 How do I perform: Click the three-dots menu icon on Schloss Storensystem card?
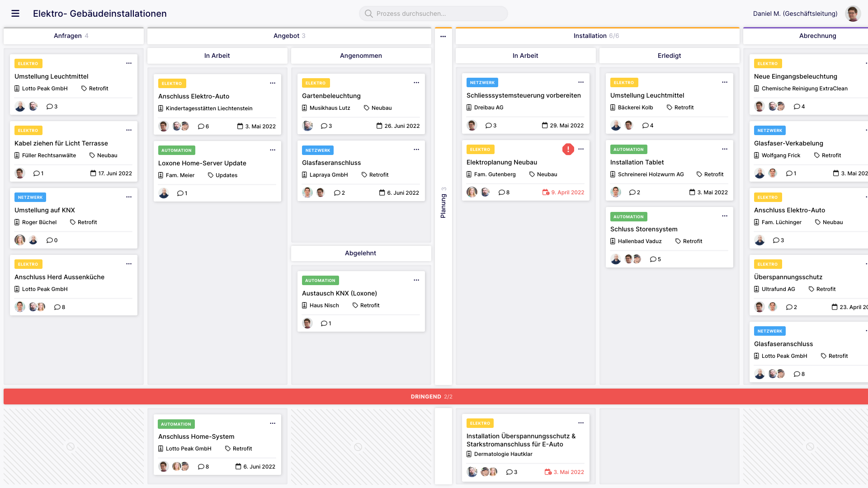[x=725, y=216]
